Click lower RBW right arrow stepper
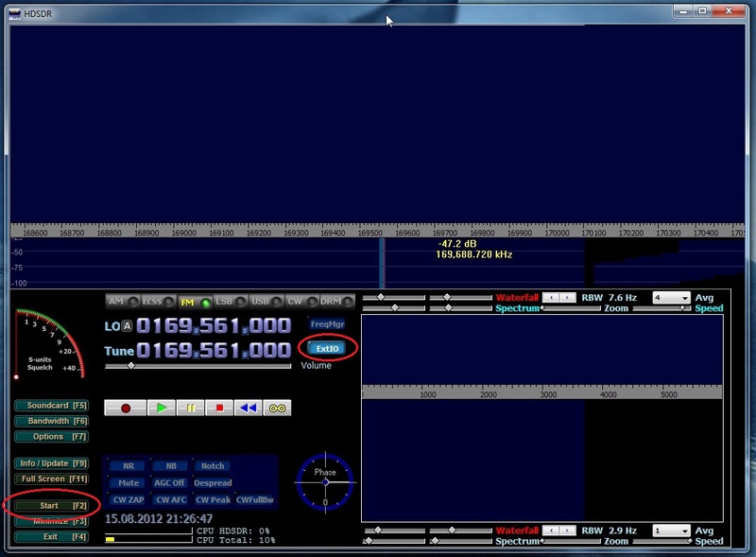756x557 pixels. 568,531
